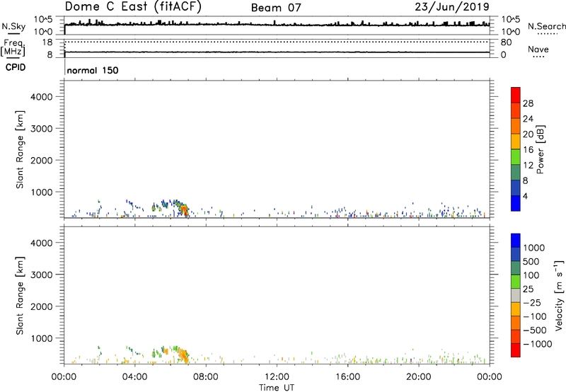The height and width of the screenshot is (392, 566).
Task: Click the '80' Nave axis value
Action: pyautogui.click(x=506, y=42)
